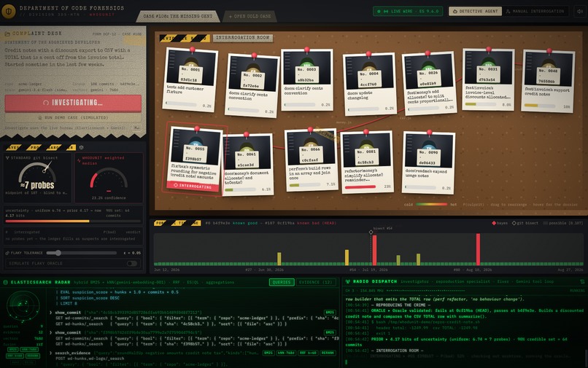The image size is (588, 368).
Task: Select the Interrogation Room tab
Action: pos(243,37)
